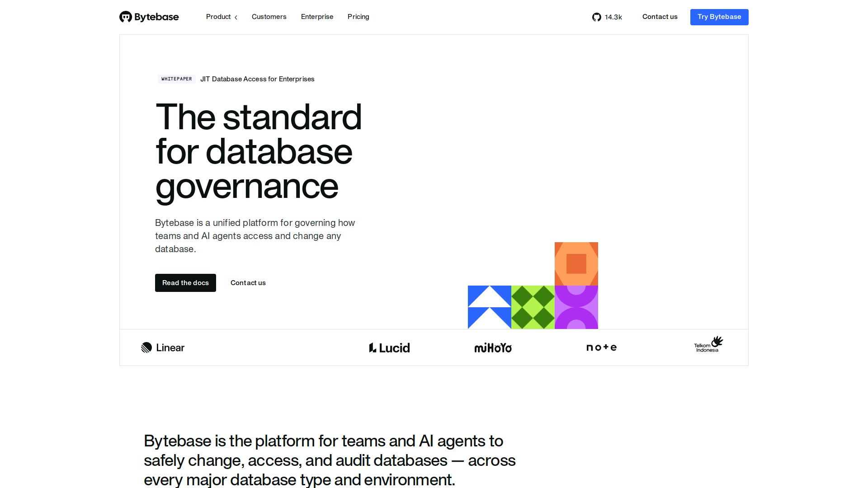Select Contact us in the header
The height and width of the screenshot is (488, 868).
click(660, 17)
